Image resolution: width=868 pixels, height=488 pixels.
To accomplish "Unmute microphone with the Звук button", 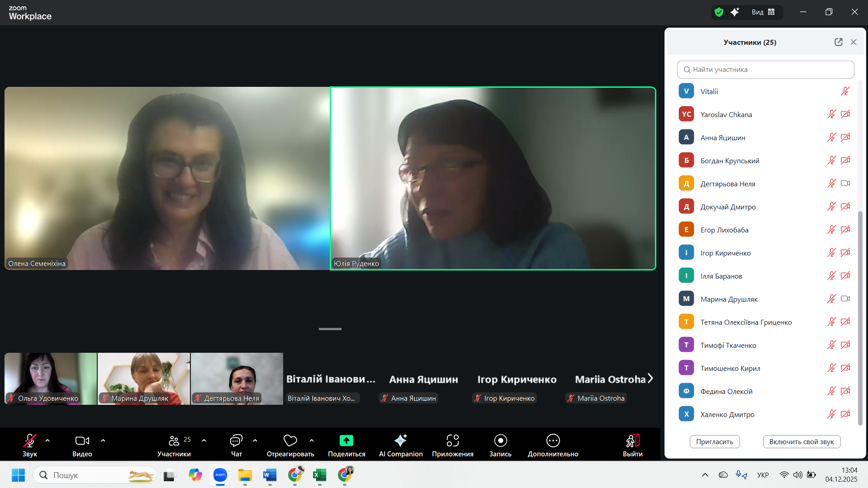I will [x=30, y=441].
